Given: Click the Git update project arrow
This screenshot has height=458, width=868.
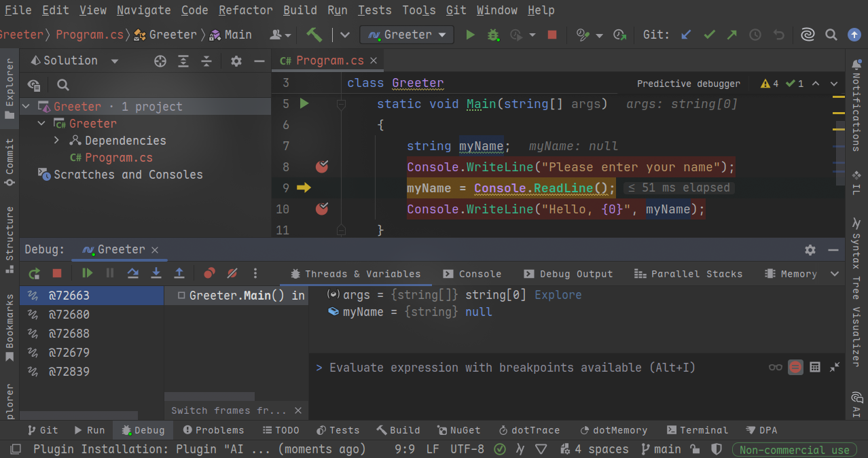Looking at the screenshot, I should [x=686, y=35].
